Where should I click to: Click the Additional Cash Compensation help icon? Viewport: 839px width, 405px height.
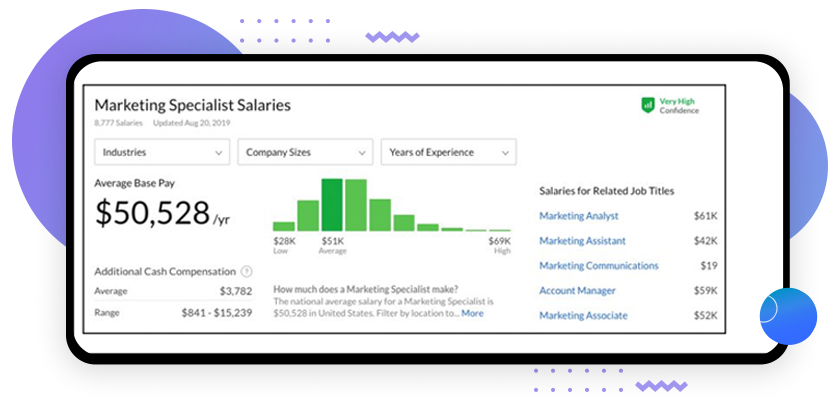point(247,271)
